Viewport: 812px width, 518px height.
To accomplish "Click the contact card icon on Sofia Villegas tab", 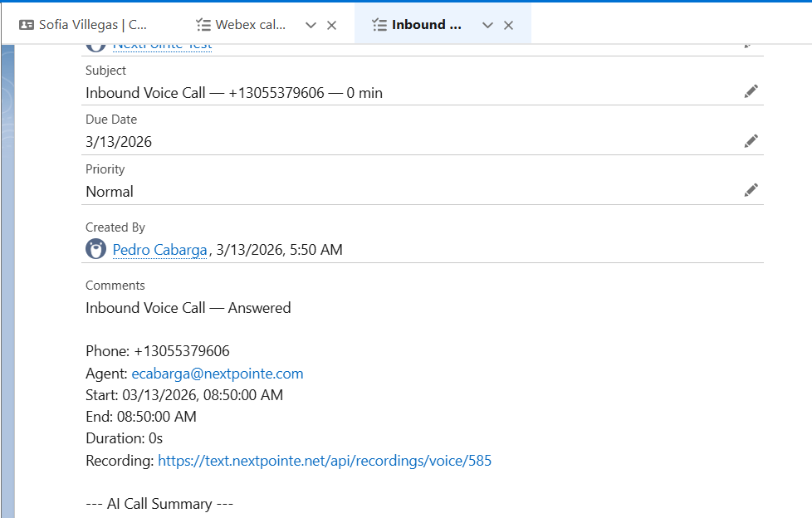I will point(27,24).
